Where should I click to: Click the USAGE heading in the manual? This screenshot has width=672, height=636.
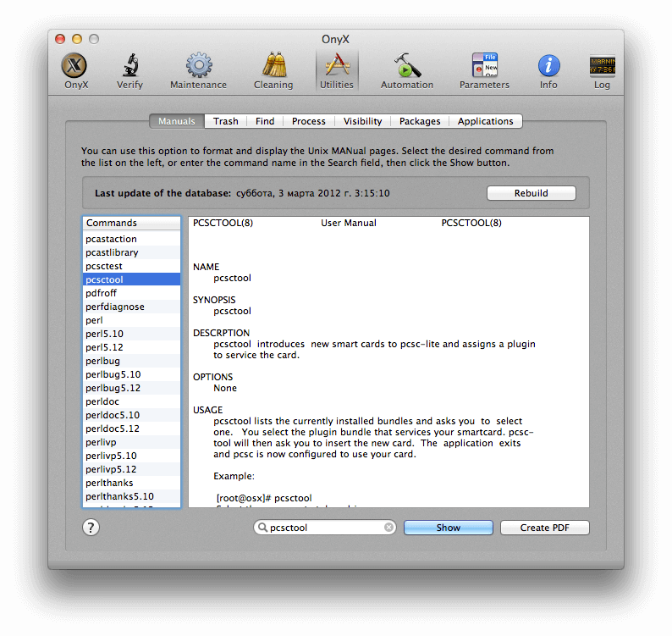[x=208, y=410]
